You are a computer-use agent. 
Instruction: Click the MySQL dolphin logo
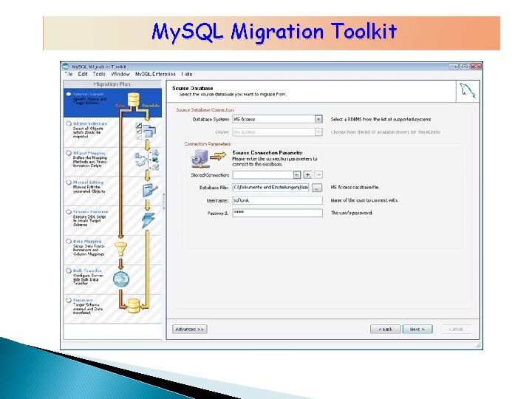(x=468, y=92)
